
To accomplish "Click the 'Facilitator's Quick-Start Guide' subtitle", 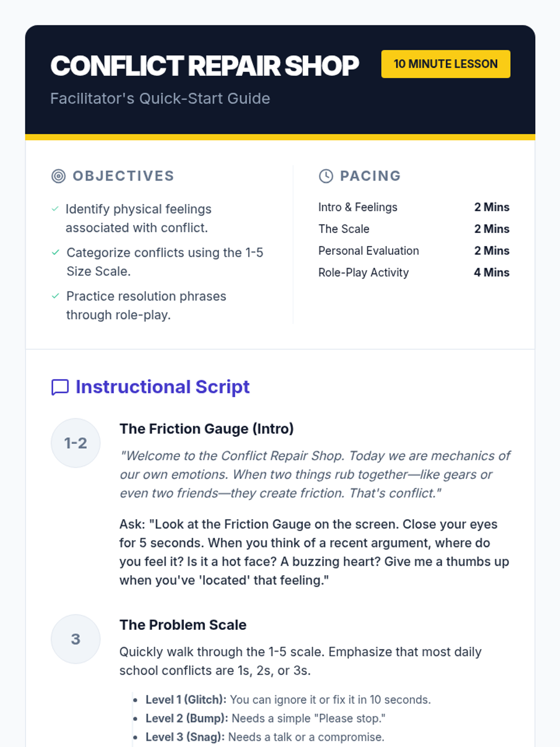I will (x=160, y=99).
